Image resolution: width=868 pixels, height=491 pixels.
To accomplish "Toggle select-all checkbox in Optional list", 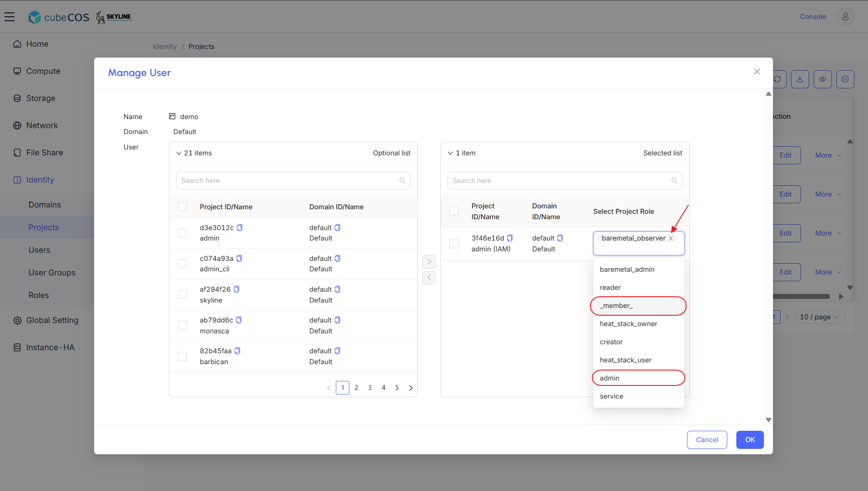I will pyautogui.click(x=182, y=207).
